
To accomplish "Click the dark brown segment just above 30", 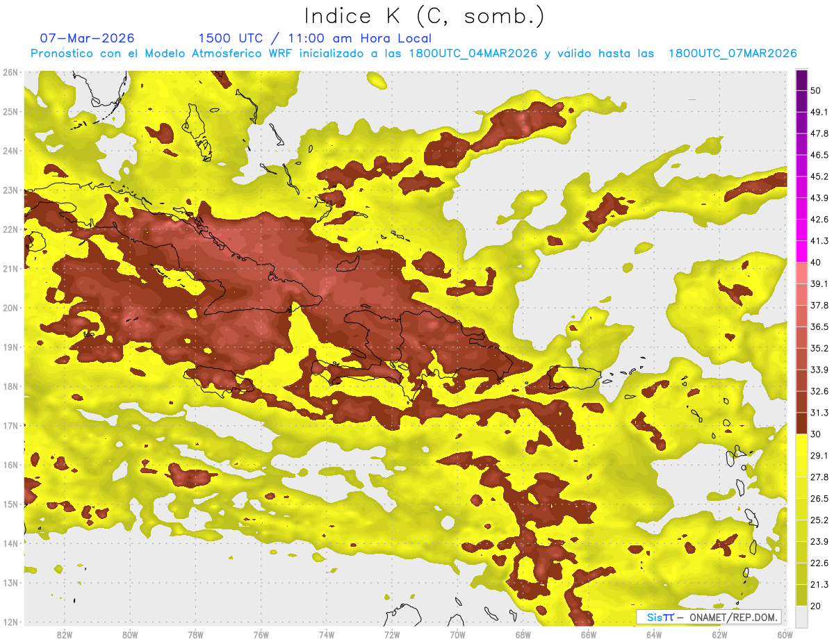I will pyautogui.click(x=801, y=424).
